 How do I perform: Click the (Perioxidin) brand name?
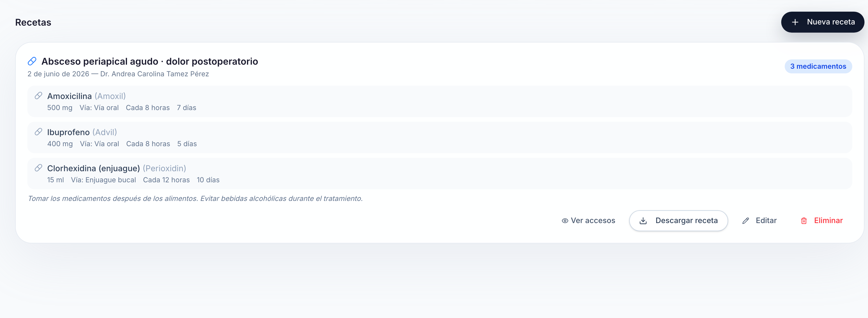(165, 168)
